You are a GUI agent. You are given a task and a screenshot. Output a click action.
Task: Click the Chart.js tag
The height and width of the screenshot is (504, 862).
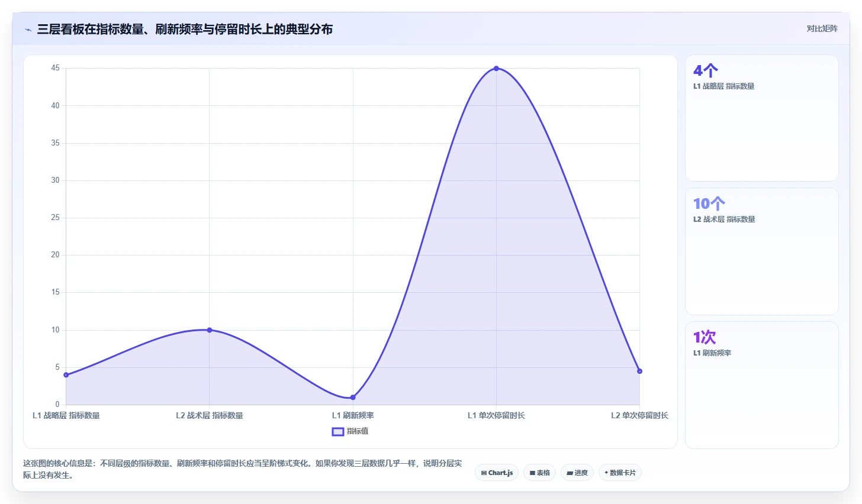(x=497, y=473)
